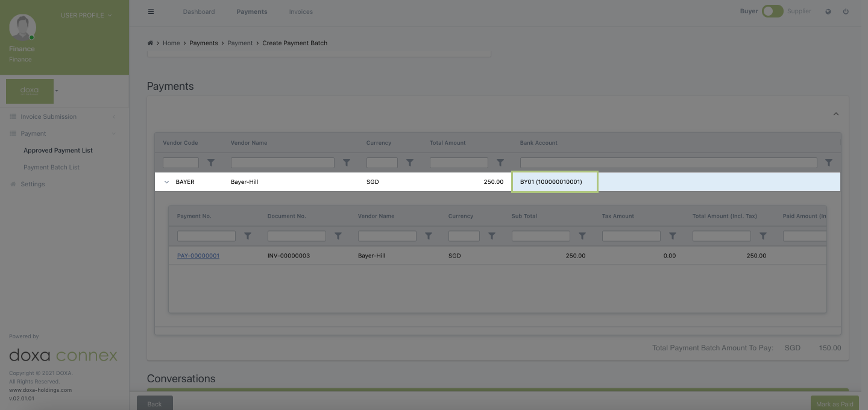Open the Dashboard tab
Viewport: 868px width, 410px height.
click(x=199, y=11)
